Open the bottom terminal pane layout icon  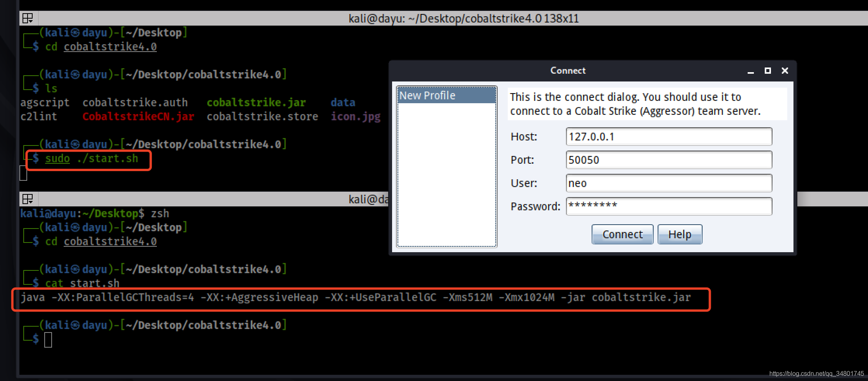pyautogui.click(x=28, y=199)
